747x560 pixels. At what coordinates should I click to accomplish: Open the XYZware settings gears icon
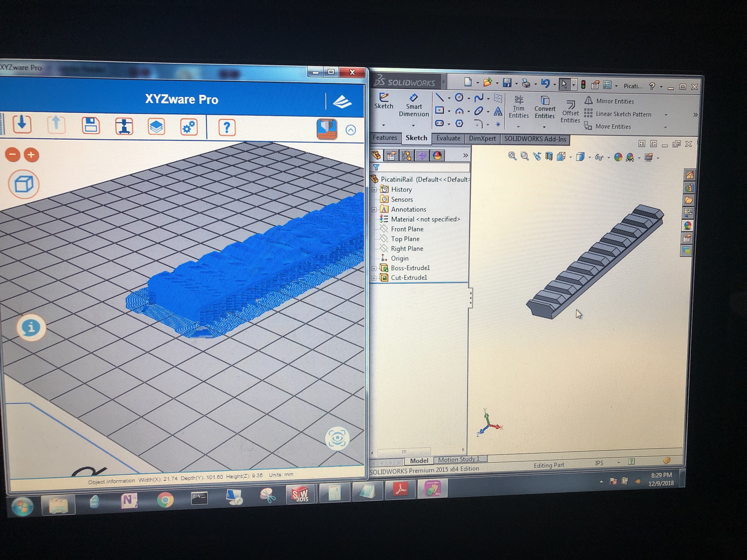189,127
